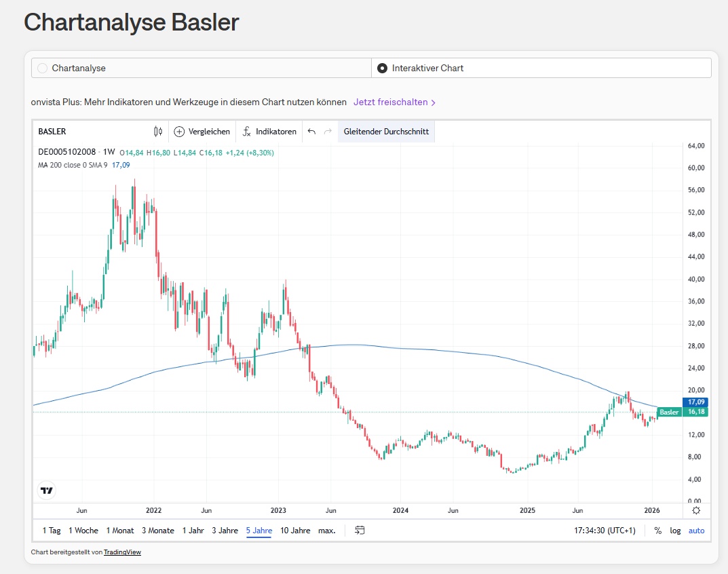Open the BASLER symbol search field
The image size is (728, 574).
pos(52,132)
